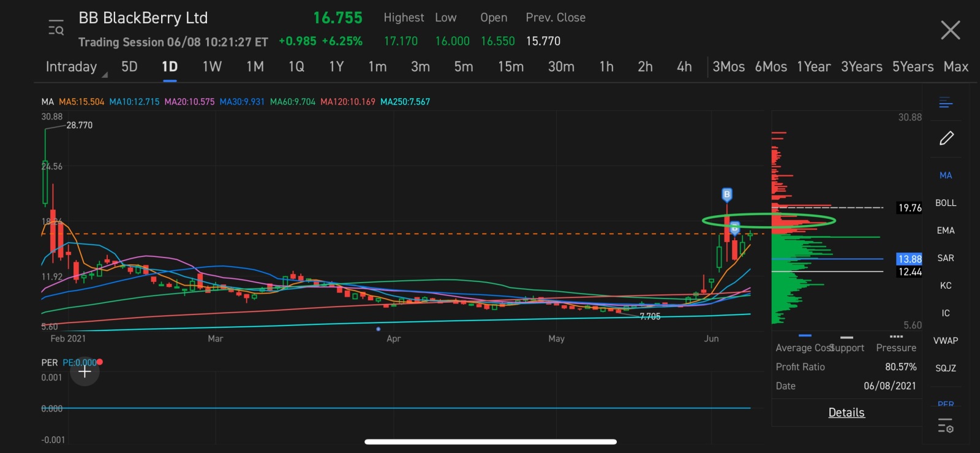This screenshot has width=980, height=453.
Task: Click the 28.770 high price label
Action: [80, 125]
